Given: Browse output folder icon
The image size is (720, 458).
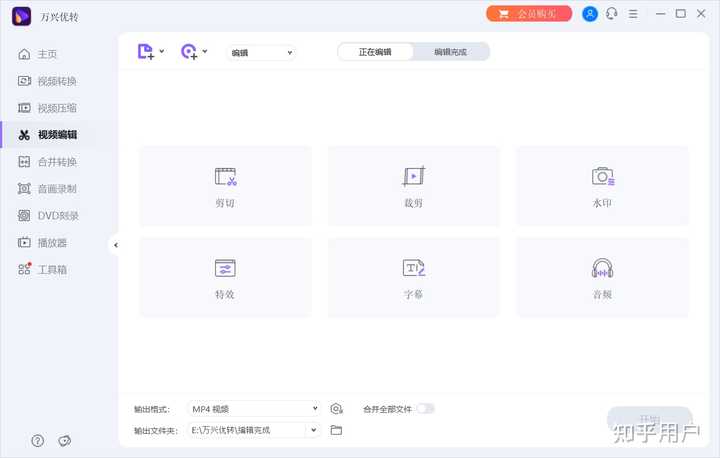Looking at the screenshot, I should [336, 430].
